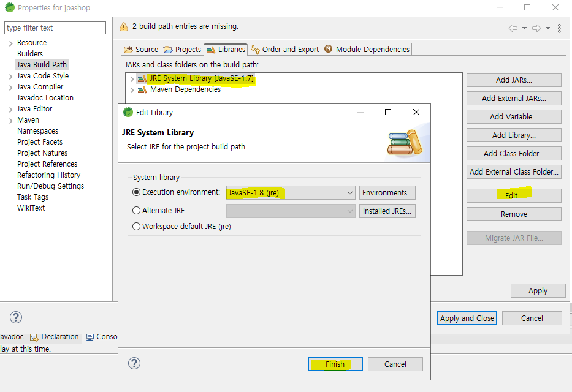The image size is (572, 392).
Task: Select Project Facets in the tree
Action: pyautogui.click(x=40, y=141)
